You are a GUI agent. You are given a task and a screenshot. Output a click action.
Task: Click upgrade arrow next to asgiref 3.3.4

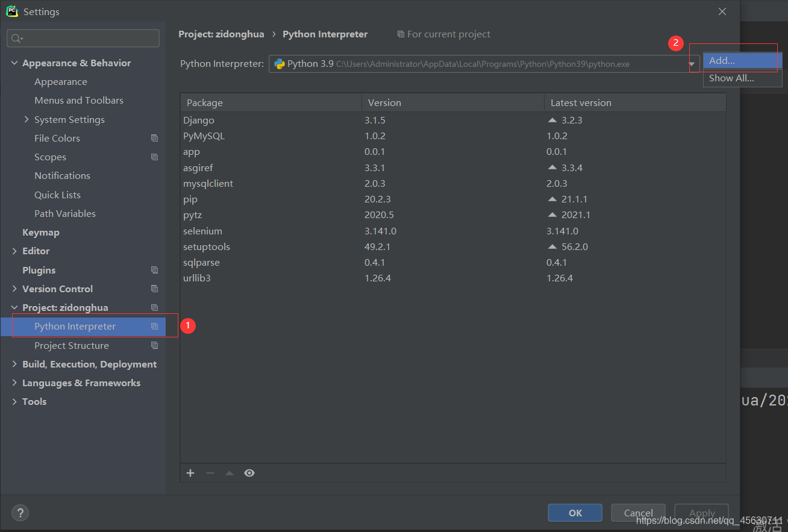(552, 167)
